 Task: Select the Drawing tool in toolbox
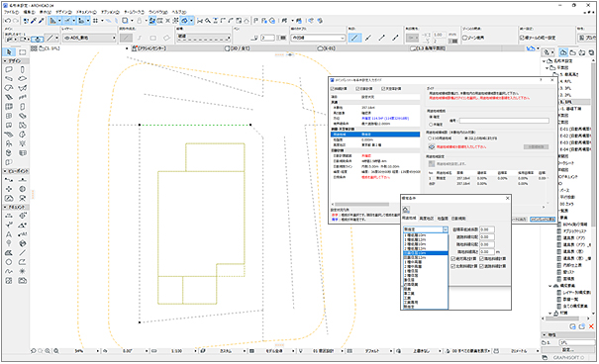(23, 281)
